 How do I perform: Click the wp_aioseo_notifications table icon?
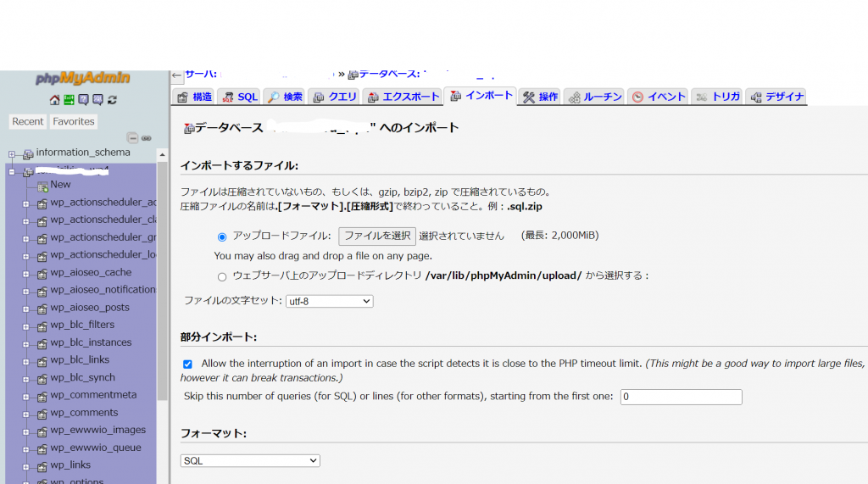pyautogui.click(x=42, y=292)
